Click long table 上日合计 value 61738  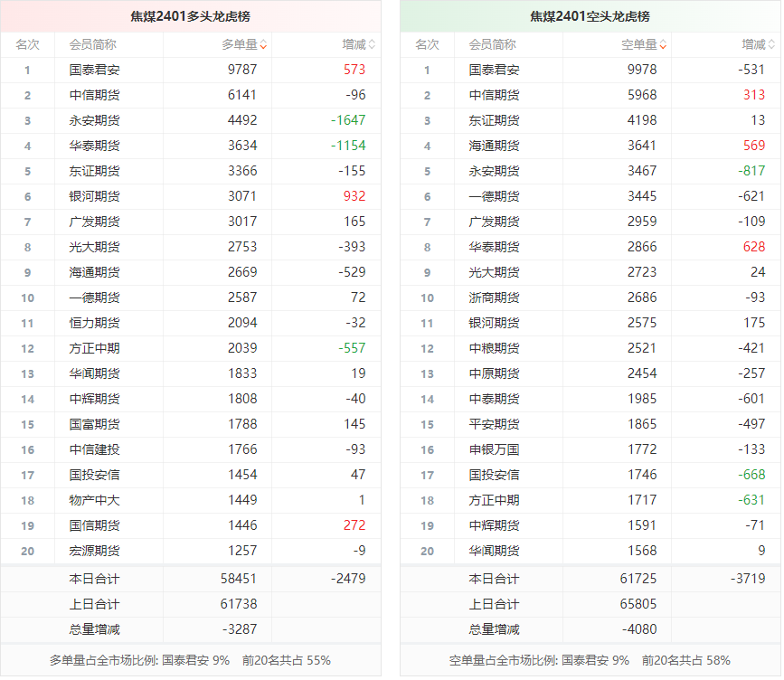click(239, 605)
